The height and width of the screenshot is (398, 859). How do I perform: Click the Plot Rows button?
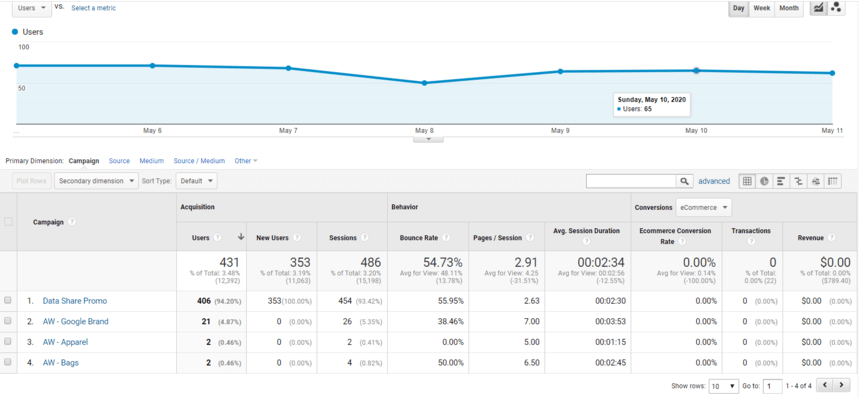(31, 181)
